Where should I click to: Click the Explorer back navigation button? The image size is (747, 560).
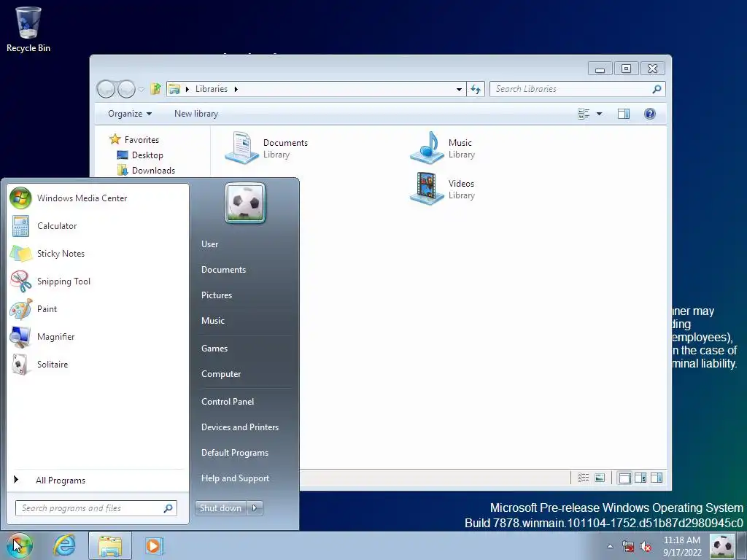(x=107, y=88)
